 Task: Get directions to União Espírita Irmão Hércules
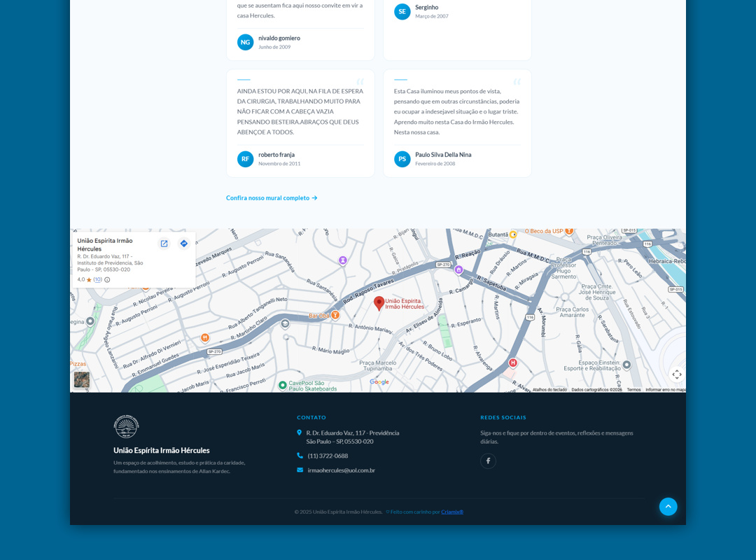184,244
